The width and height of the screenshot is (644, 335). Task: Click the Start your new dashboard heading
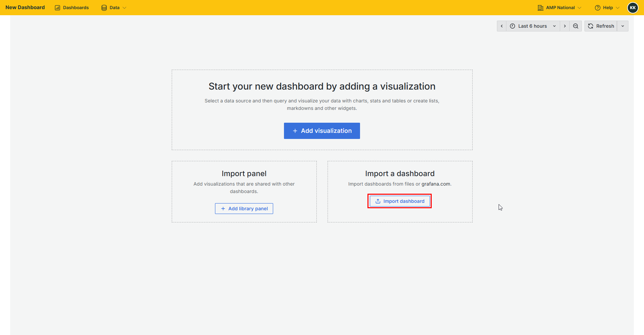tap(322, 87)
